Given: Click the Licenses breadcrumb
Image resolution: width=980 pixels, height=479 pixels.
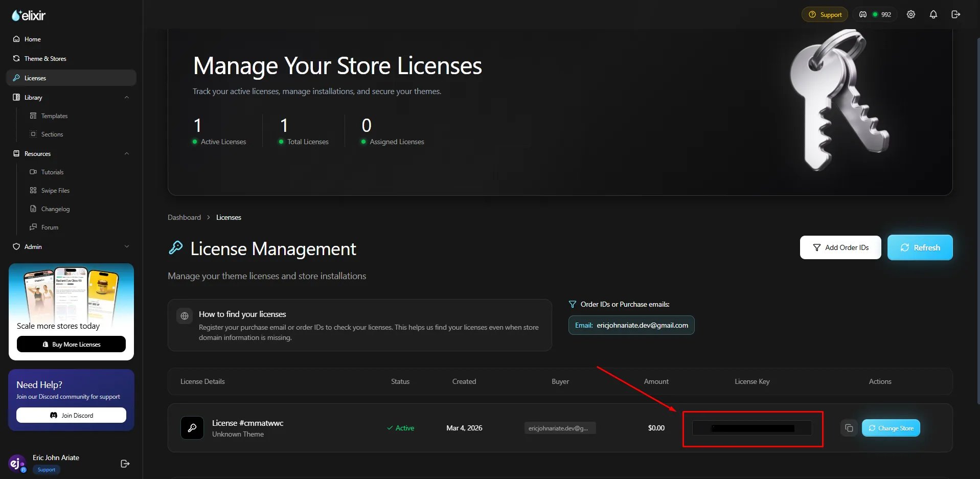Looking at the screenshot, I should click(229, 217).
